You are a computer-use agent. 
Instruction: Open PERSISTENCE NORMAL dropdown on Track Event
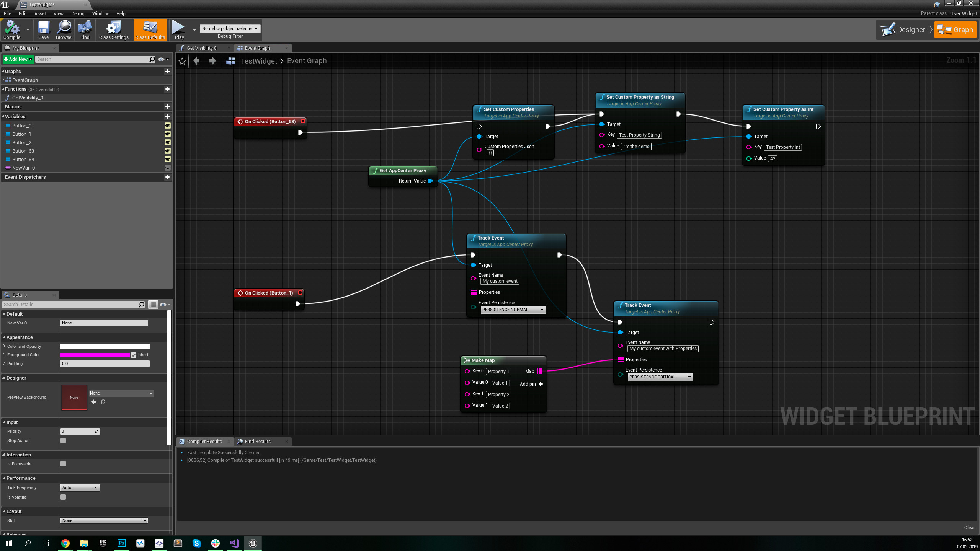[x=513, y=310]
